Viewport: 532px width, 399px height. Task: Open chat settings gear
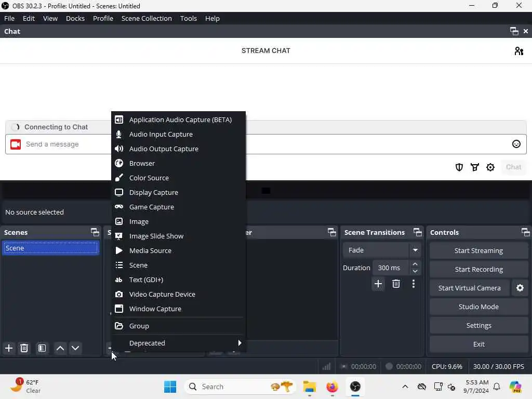point(490,167)
